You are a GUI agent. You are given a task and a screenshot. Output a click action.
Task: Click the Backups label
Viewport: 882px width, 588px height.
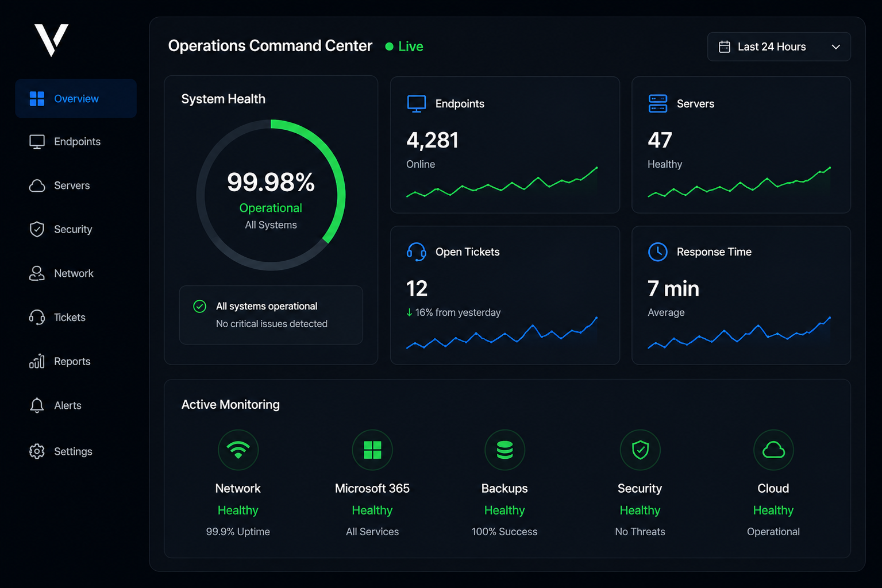[x=504, y=489]
